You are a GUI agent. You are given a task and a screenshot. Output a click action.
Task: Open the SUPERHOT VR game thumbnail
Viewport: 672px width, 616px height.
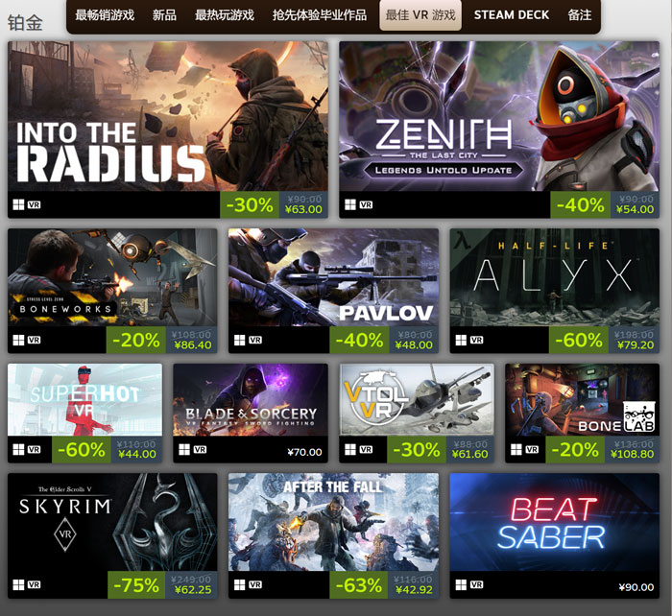[84, 400]
